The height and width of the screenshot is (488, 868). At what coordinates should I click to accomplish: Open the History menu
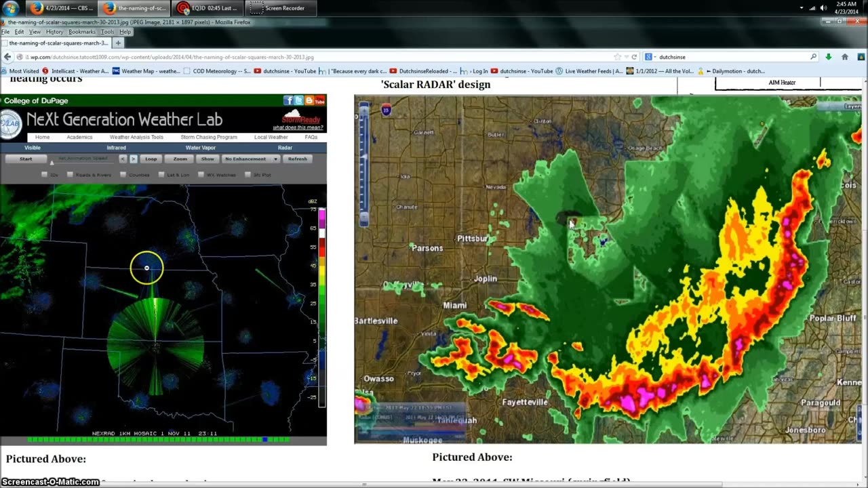click(x=54, y=32)
